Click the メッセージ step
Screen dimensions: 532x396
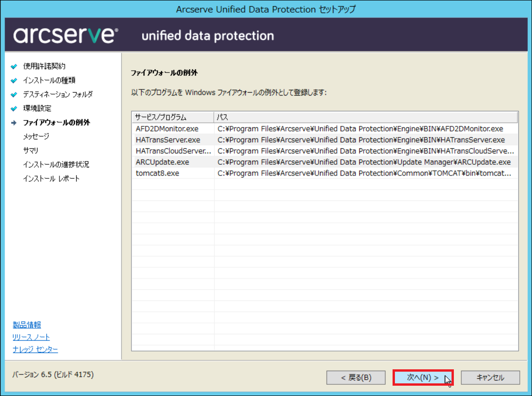(x=36, y=136)
